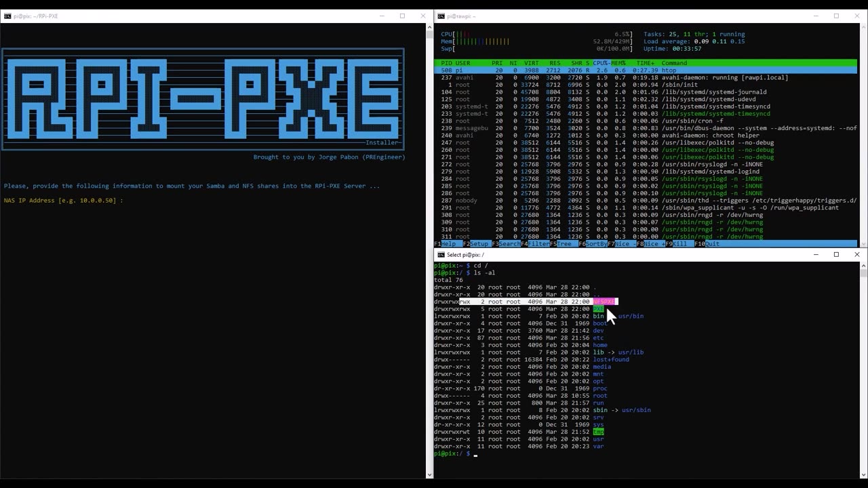Click the highlighted 'tmp' directory name
Viewport: 868px width, 488px height.
[x=598, y=432]
